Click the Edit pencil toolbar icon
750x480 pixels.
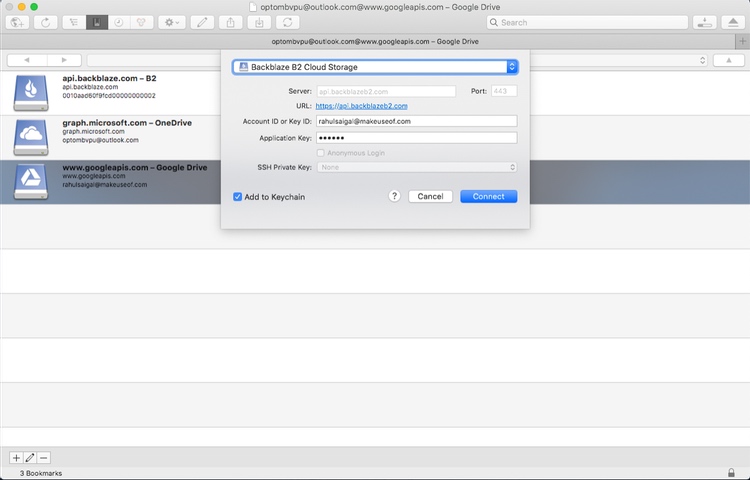click(x=202, y=22)
